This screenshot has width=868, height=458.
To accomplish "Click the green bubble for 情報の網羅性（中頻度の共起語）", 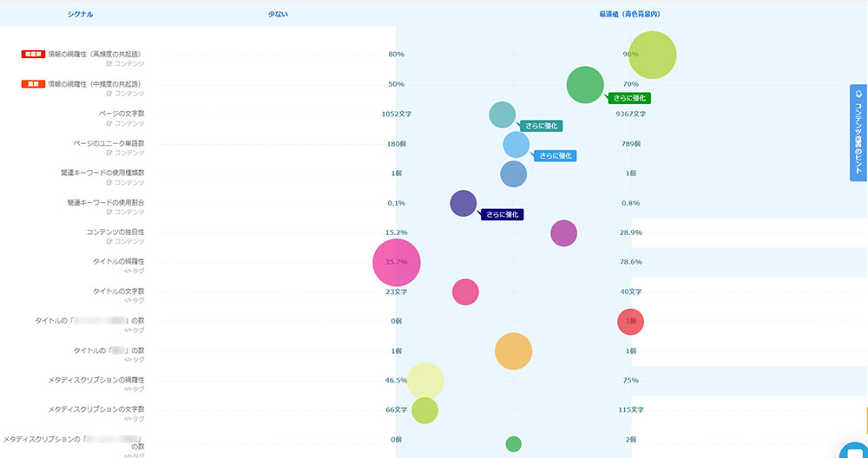I will pyautogui.click(x=585, y=84).
